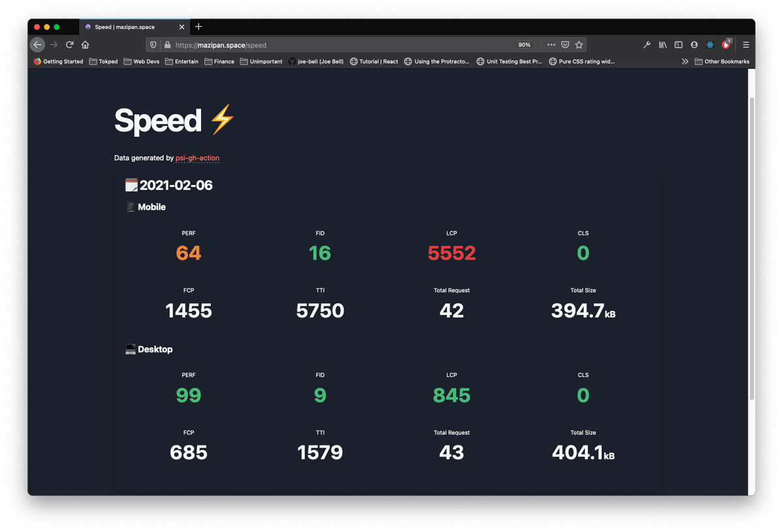
Task: Bookmark this page with the star icon
Action: tap(579, 45)
